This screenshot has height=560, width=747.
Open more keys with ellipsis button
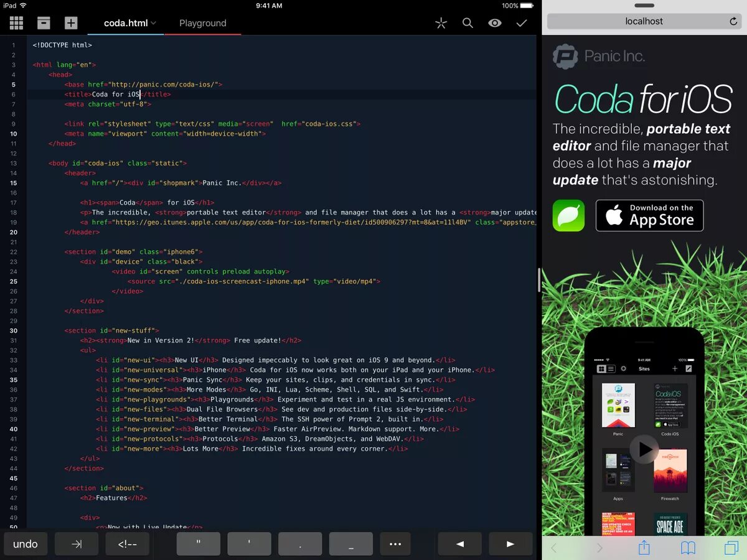[x=395, y=544]
